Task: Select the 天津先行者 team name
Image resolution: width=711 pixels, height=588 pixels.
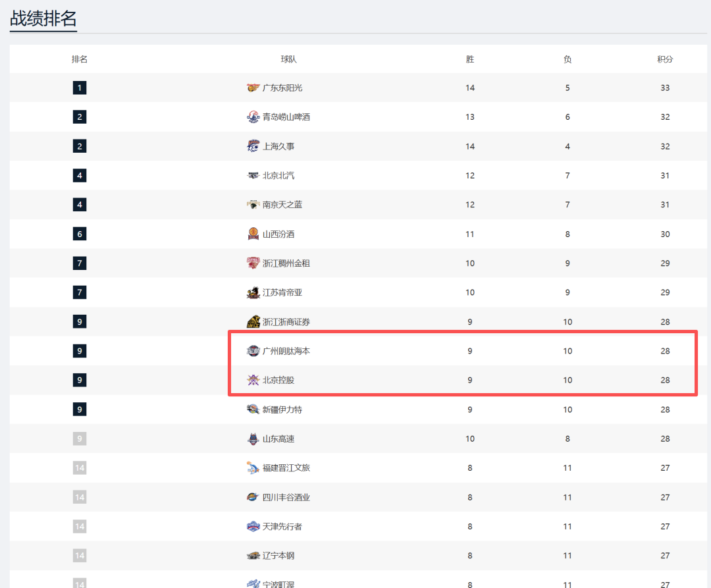Action: [282, 526]
